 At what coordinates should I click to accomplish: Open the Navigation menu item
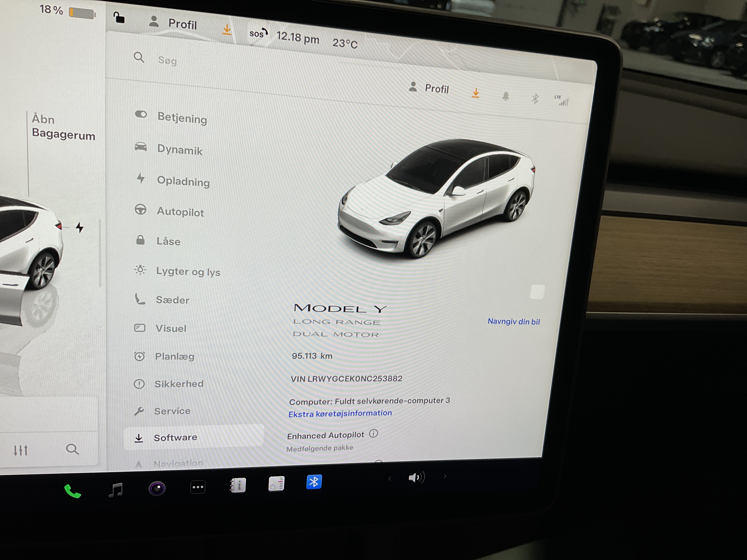tap(169, 464)
